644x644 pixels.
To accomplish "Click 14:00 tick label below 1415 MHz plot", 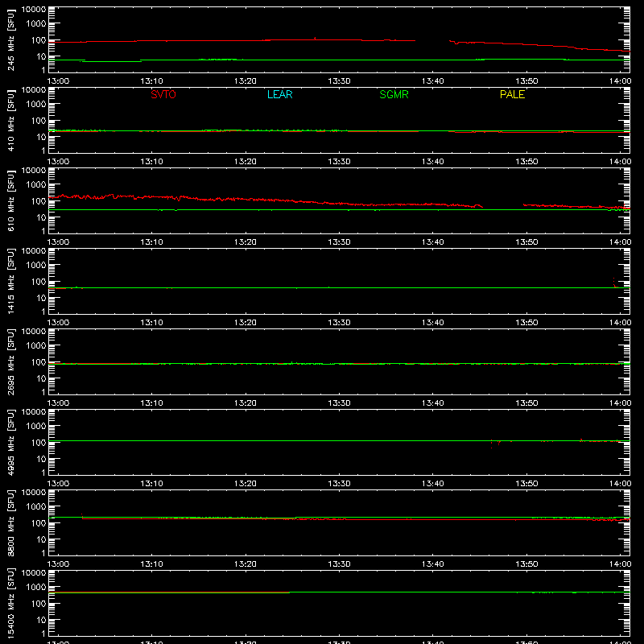I will 620,323.
